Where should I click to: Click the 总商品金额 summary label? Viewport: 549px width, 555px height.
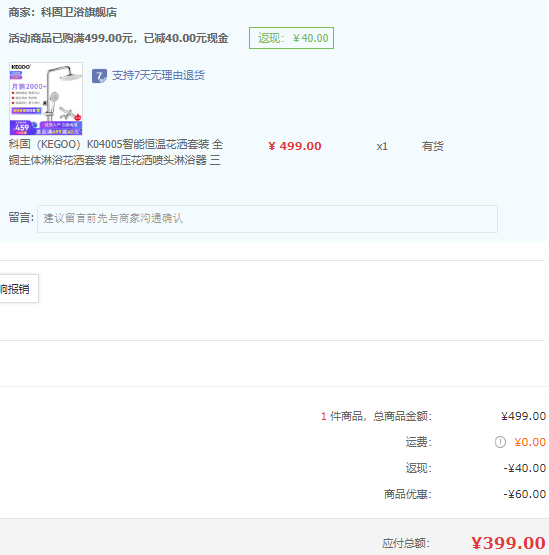(403, 416)
